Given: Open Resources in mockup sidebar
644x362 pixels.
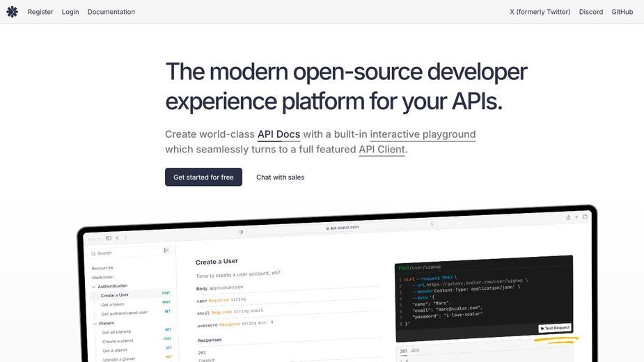Looking at the screenshot, I should click(102, 268).
